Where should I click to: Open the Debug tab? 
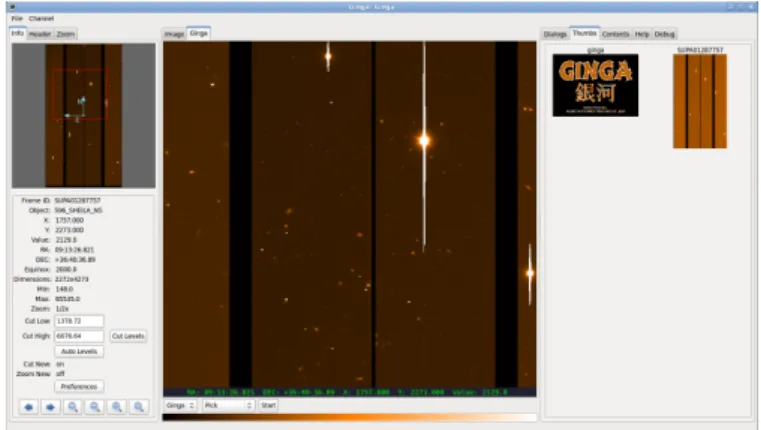coord(664,34)
